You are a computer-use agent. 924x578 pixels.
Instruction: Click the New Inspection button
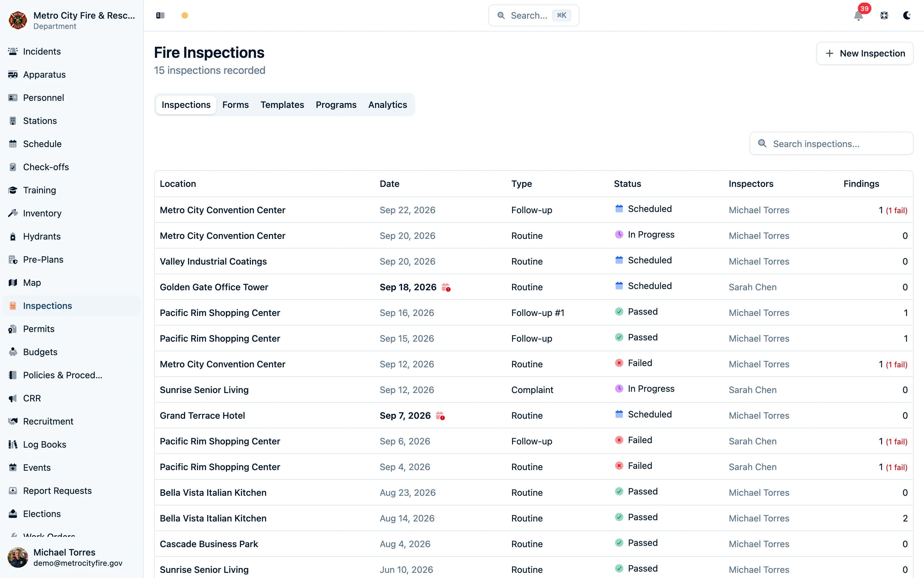865,53
